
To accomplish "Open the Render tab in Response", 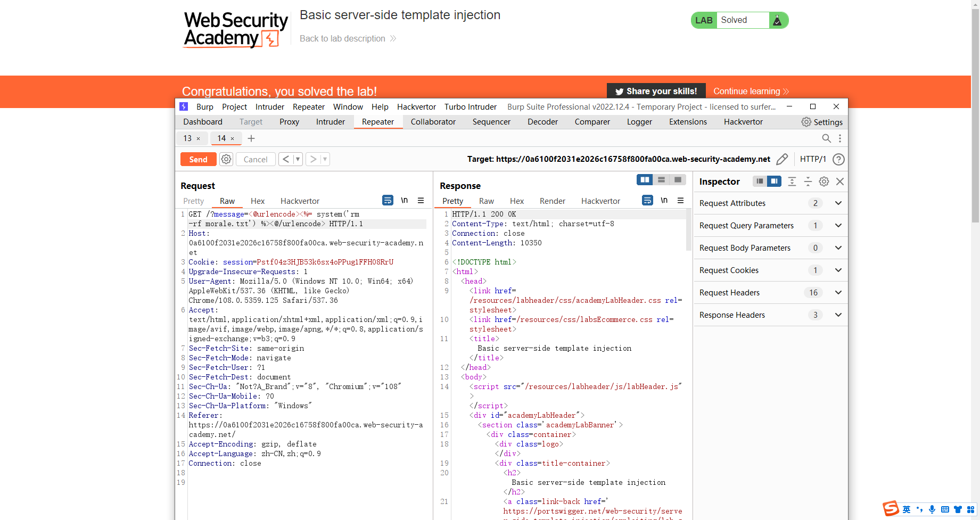I will 553,201.
